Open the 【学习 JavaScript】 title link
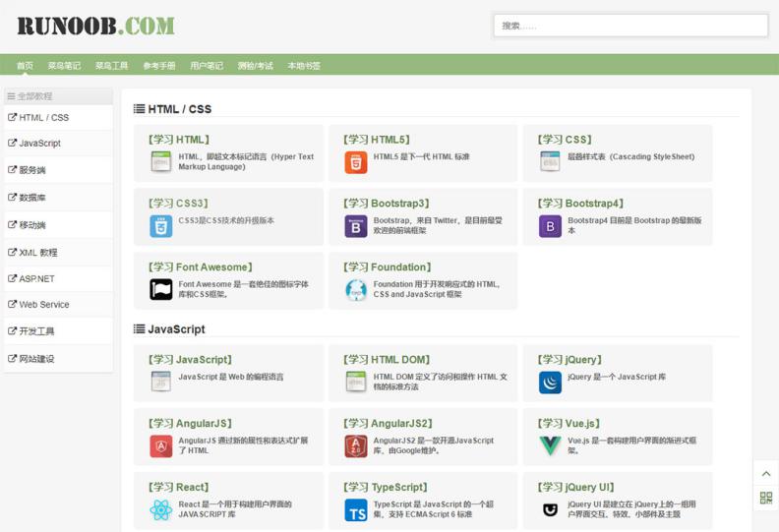Image resolution: width=779 pixels, height=532 pixels. pyautogui.click(x=190, y=359)
